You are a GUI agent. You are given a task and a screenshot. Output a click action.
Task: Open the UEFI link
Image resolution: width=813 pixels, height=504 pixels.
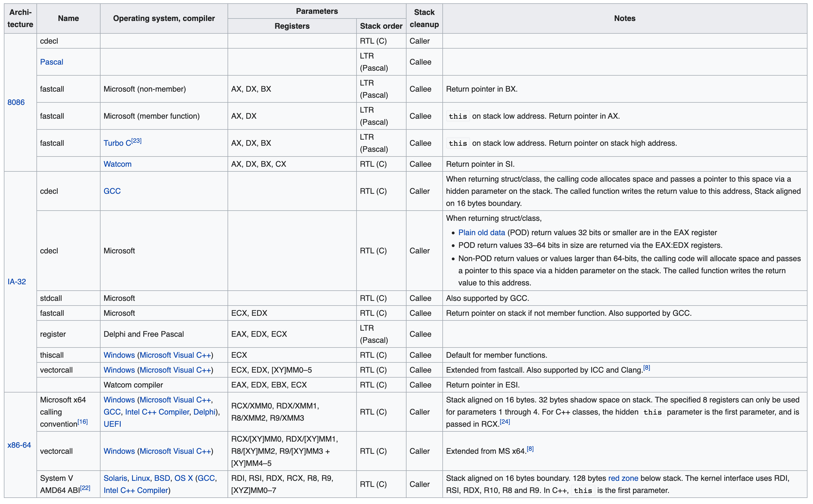coord(112,424)
